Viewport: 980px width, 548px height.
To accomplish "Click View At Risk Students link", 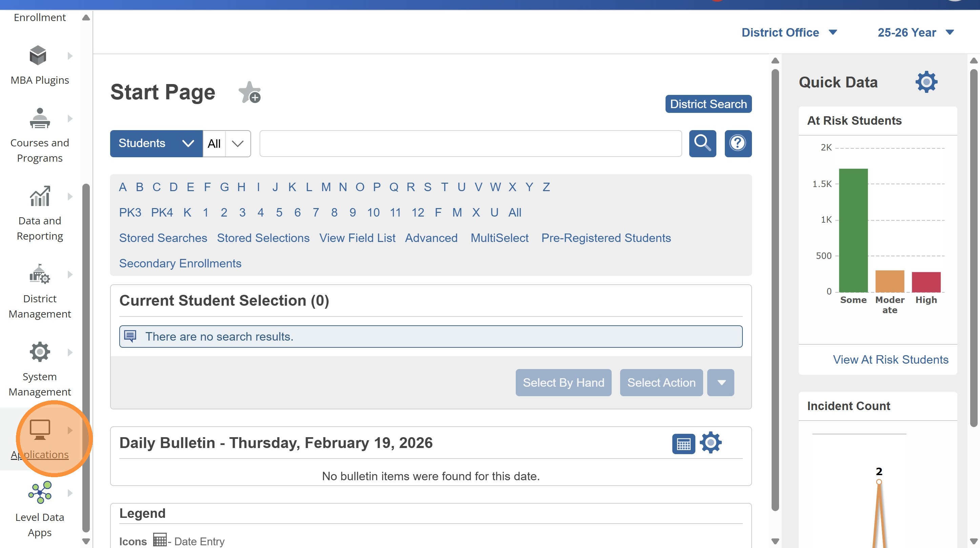I will coord(890,360).
